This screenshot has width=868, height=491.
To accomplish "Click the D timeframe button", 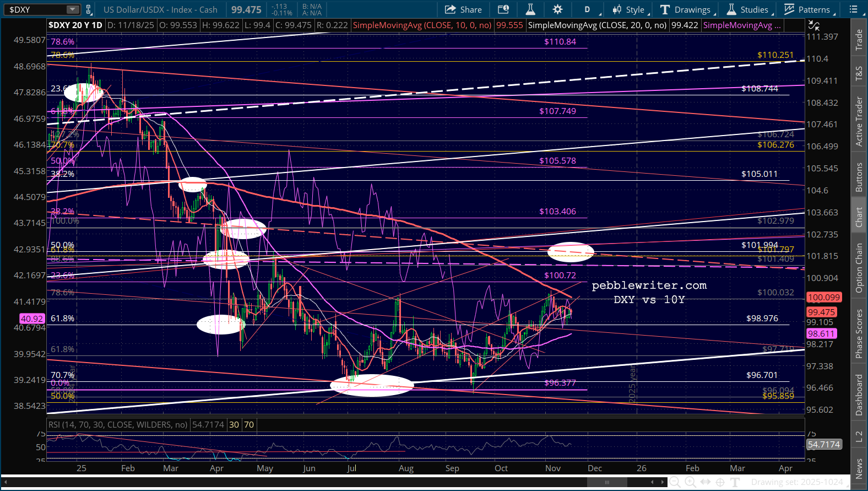I will pos(587,9).
